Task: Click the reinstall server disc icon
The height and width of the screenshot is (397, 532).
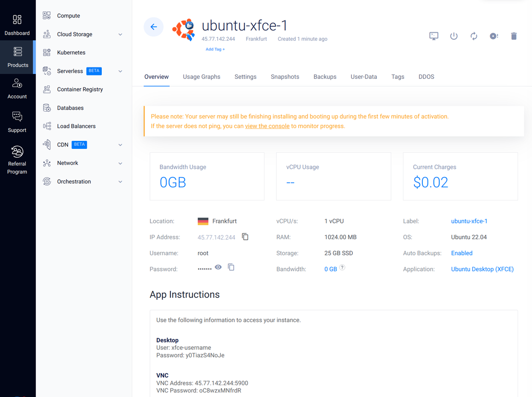Action: click(494, 36)
